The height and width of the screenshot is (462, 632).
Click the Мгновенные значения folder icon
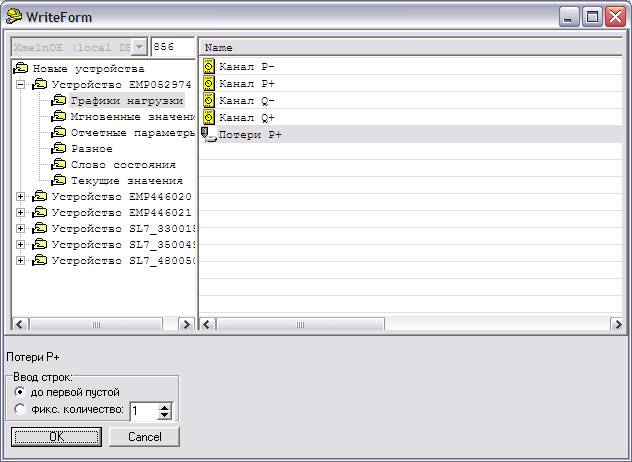(x=59, y=117)
